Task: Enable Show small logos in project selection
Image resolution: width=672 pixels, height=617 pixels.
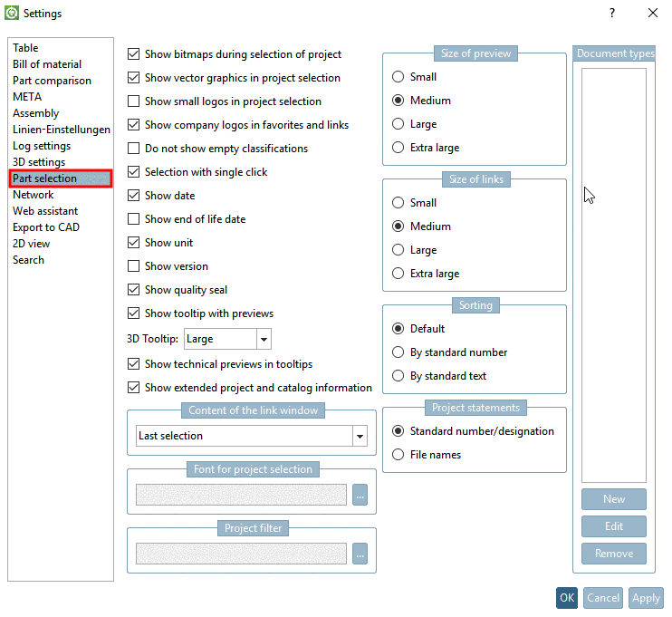Action: [x=134, y=101]
